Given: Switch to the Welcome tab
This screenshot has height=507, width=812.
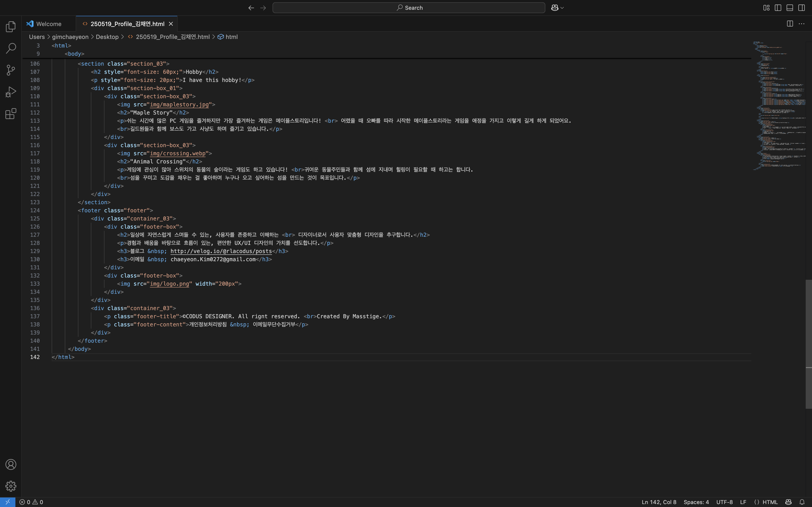Looking at the screenshot, I should pos(48,24).
